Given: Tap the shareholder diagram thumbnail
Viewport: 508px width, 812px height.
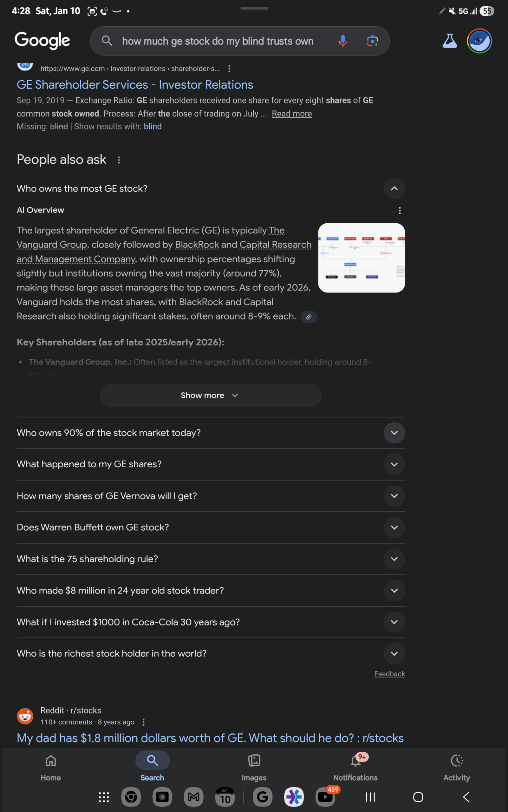Looking at the screenshot, I should tap(361, 258).
